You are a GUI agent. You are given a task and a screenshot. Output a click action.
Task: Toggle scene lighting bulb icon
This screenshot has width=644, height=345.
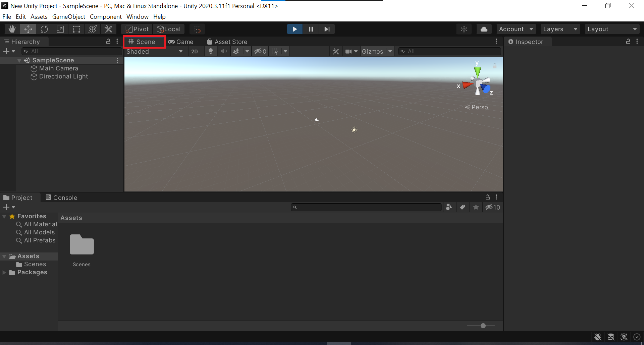[x=211, y=51]
